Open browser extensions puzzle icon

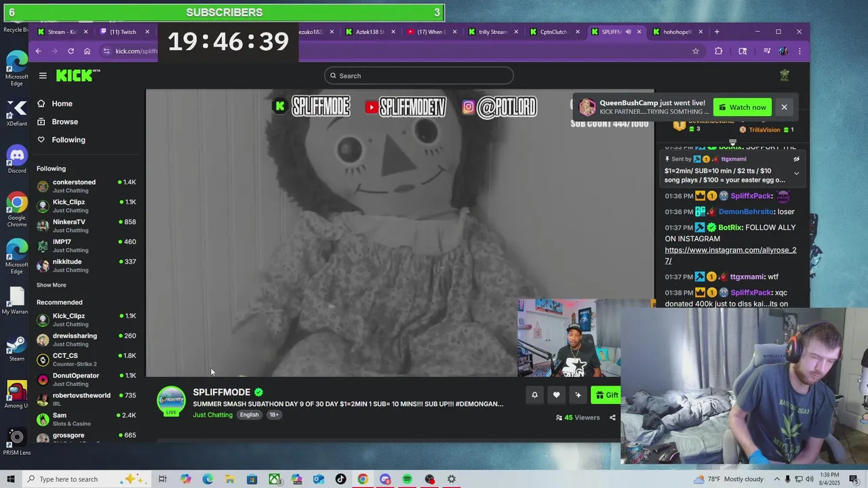click(x=719, y=51)
